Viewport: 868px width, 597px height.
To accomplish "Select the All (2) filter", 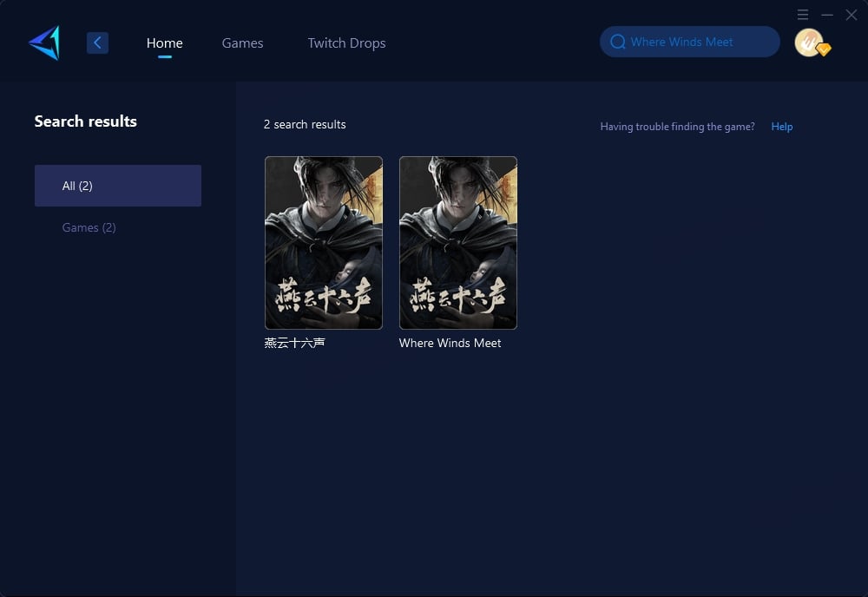I will point(118,186).
